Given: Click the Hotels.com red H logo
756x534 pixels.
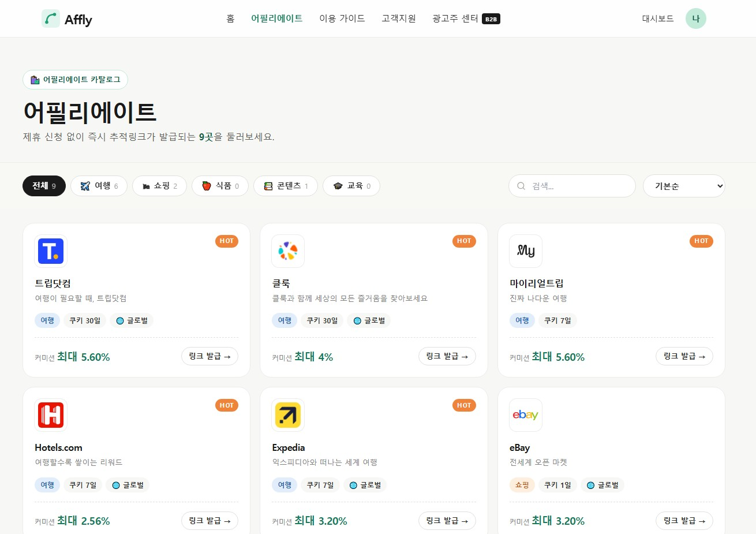Looking at the screenshot, I should (x=51, y=415).
